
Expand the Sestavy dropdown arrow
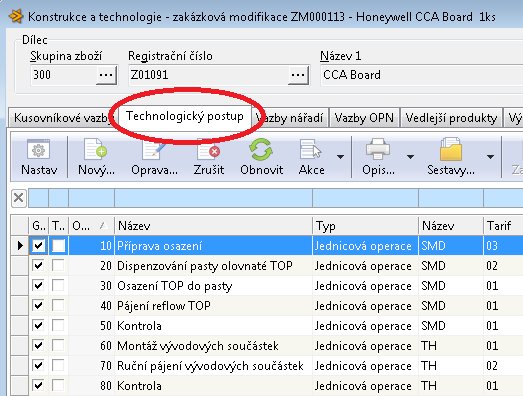tap(490, 156)
